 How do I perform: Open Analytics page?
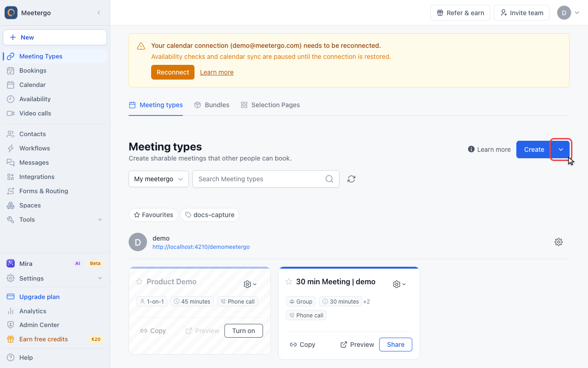[55, 311]
